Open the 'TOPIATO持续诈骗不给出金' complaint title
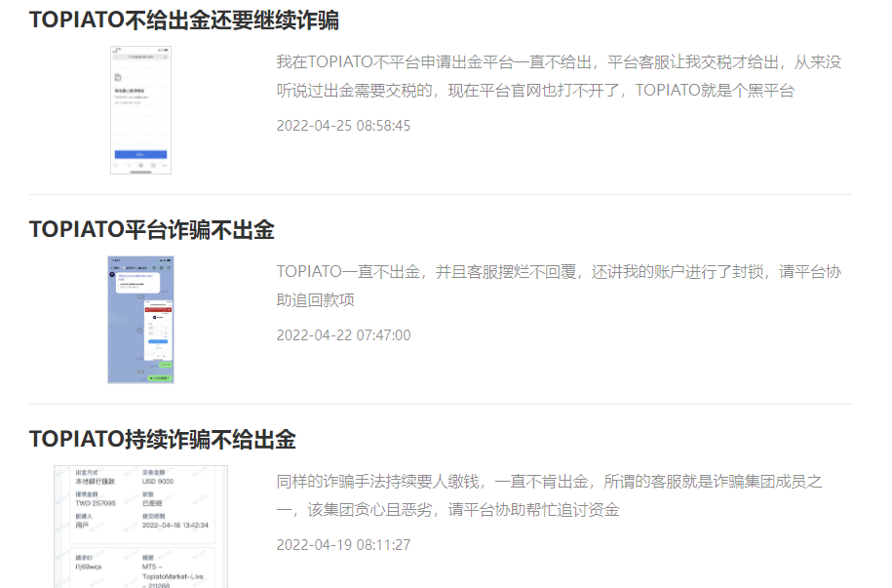The width and height of the screenshot is (892, 588). [162, 439]
